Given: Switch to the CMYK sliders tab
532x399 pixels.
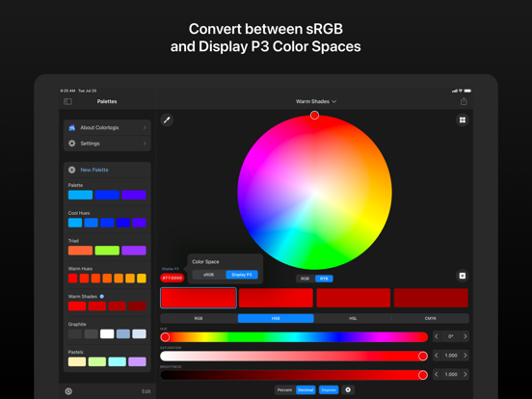Looking at the screenshot, I should pyautogui.click(x=430, y=318).
